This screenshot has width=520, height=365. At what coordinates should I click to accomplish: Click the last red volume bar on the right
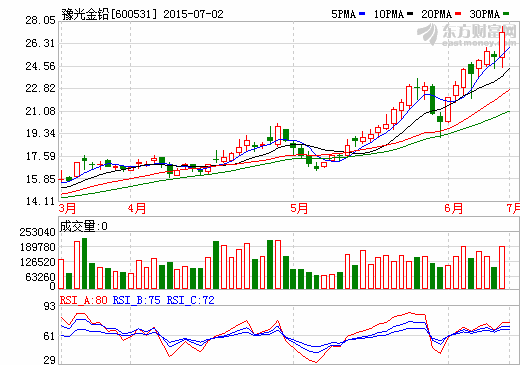(502, 268)
